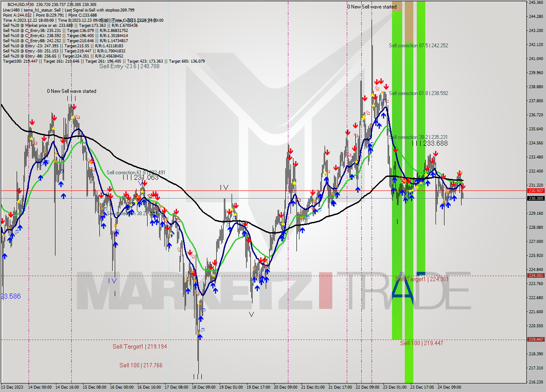The image size is (546, 392).
Task: Click the black 230.305 current price tag
Action: (x=535, y=199)
